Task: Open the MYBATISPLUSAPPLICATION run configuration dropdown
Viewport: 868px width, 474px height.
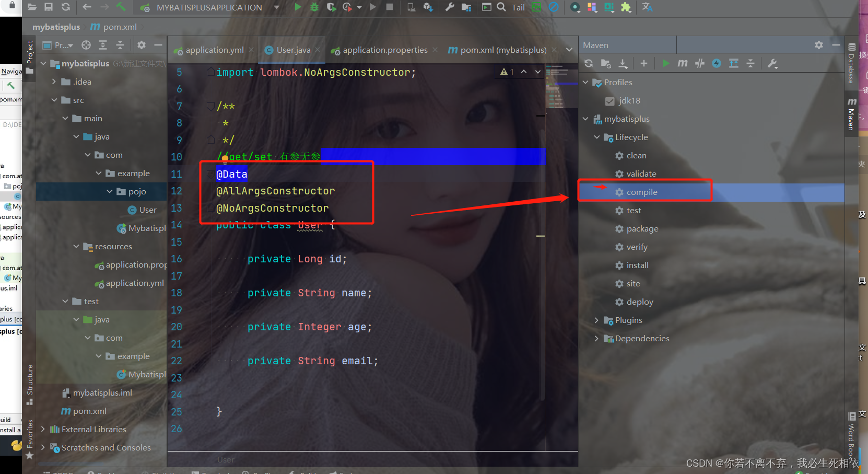Action: pyautogui.click(x=277, y=7)
